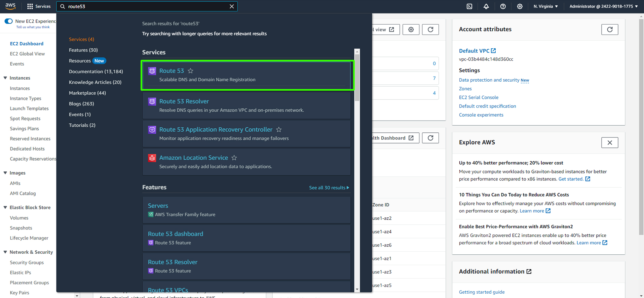Collapse the Instances sidebar section

point(5,78)
